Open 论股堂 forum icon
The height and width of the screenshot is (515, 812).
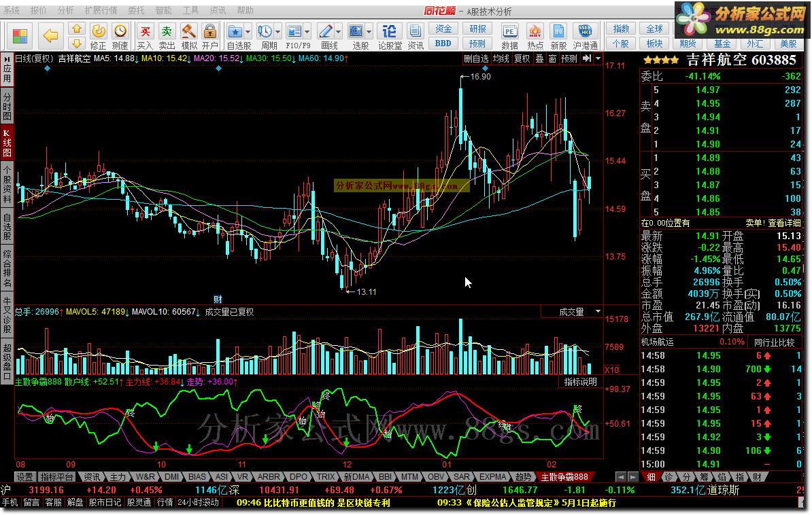coord(390,37)
